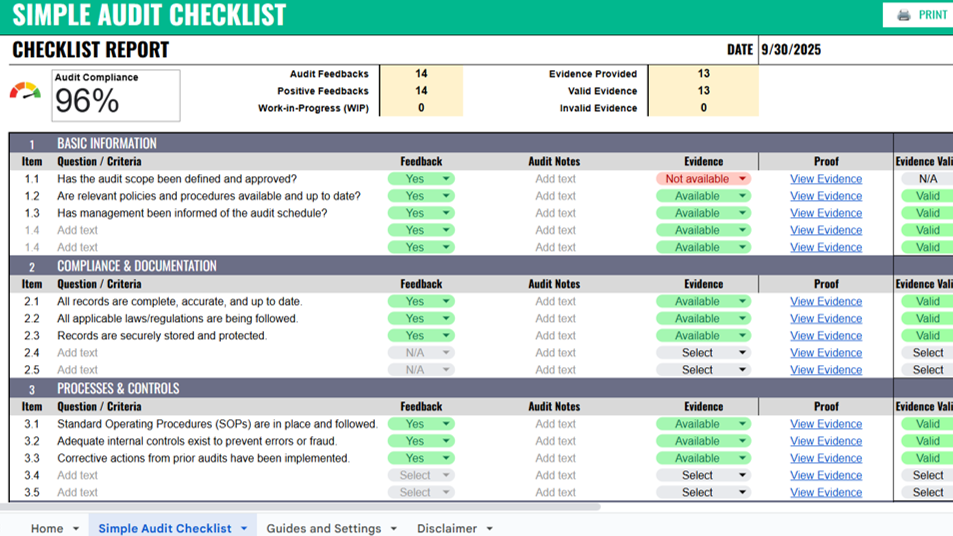Viewport: 953px width, 536px height.
Task: Click the horizontal scrollbar at the bottom
Action: pyautogui.click(x=300, y=507)
